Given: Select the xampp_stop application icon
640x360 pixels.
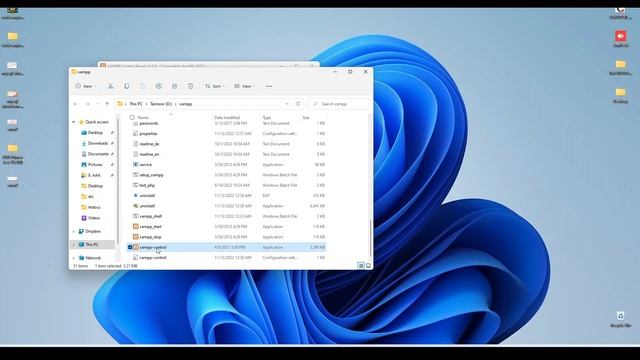Looking at the screenshot, I should coord(136,237).
